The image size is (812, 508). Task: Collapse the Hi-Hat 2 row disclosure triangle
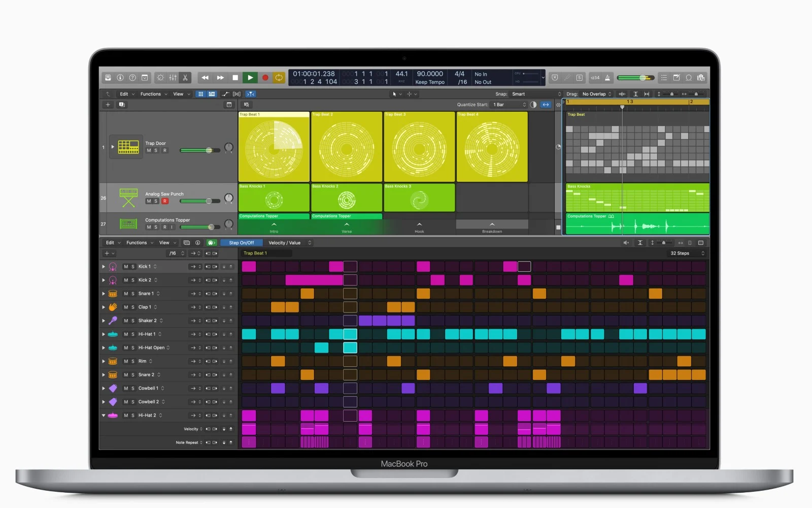click(x=104, y=416)
